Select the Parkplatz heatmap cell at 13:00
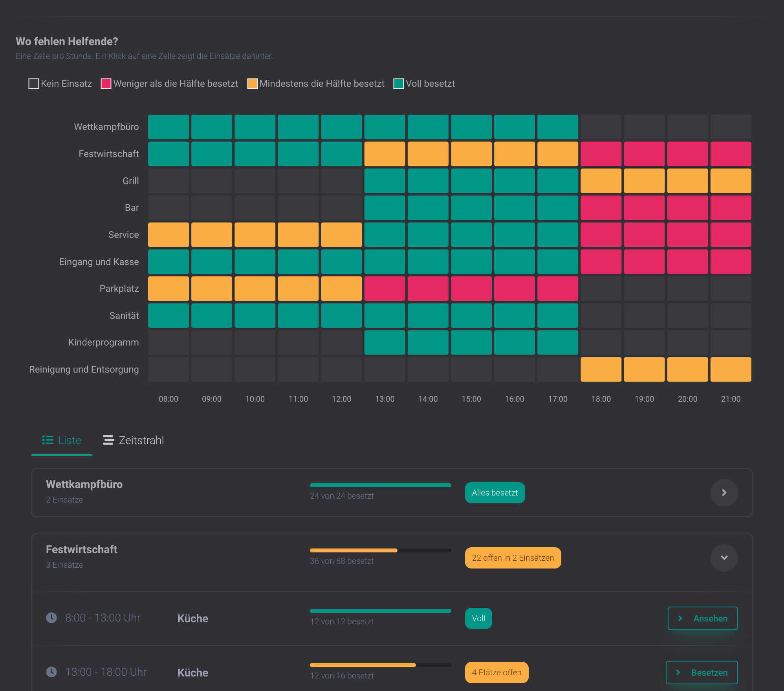This screenshot has height=691, width=784. point(385,289)
